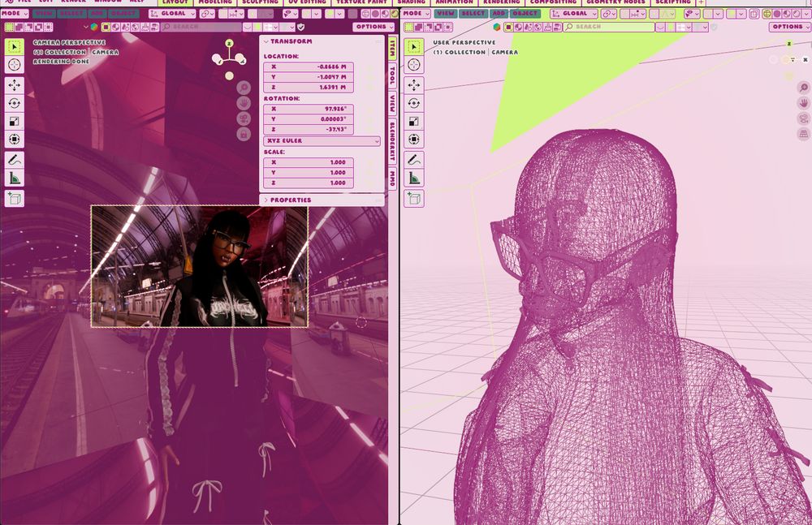This screenshot has width=812, height=525.
Task: Switch to the Geometry Nodes workspace tab
Action: 615,2
